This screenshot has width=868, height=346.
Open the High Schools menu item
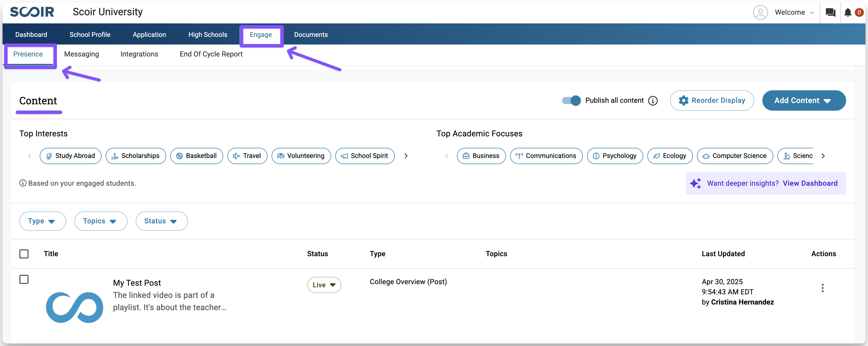coord(207,35)
